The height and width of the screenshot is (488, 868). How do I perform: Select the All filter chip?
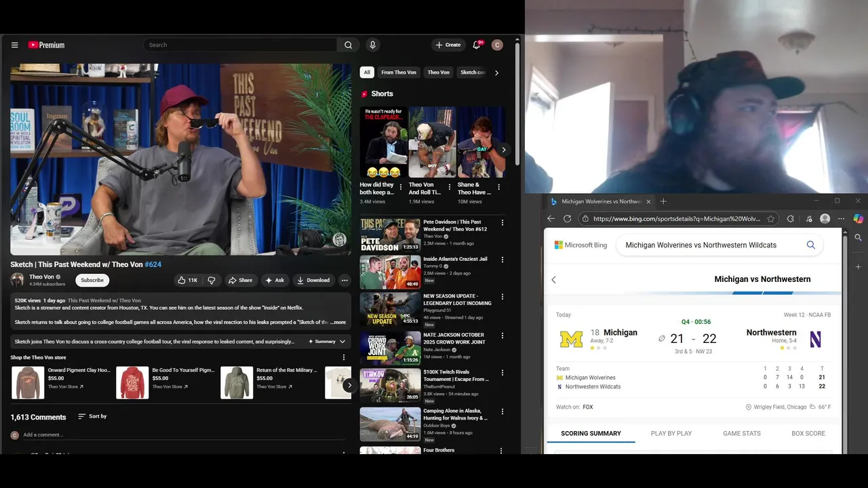pyautogui.click(x=367, y=73)
